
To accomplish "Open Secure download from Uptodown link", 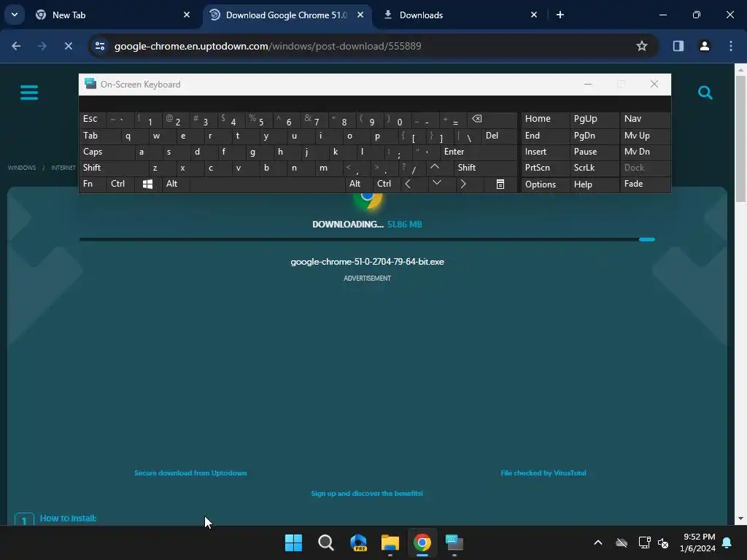I will point(190,472).
